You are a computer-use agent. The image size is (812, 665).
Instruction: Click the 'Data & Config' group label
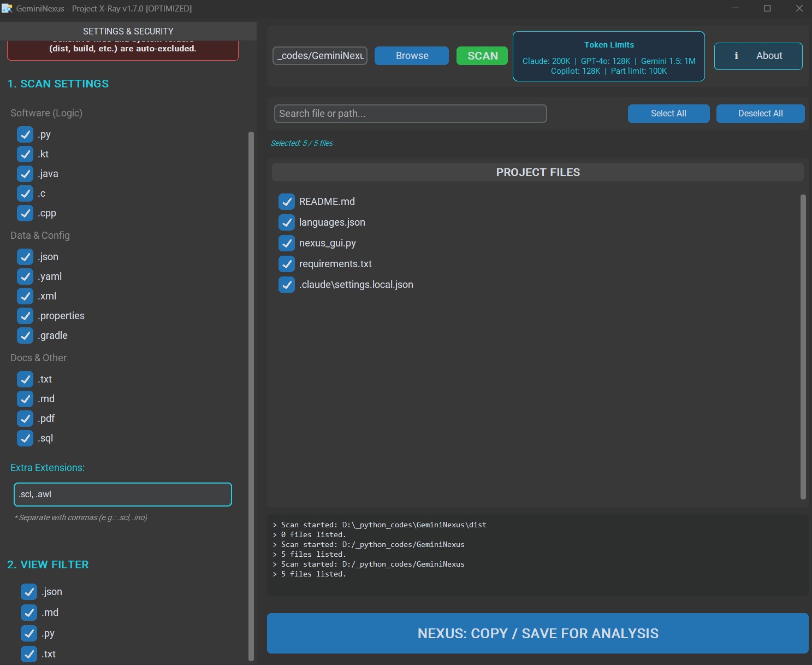pyautogui.click(x=40, y=236)
